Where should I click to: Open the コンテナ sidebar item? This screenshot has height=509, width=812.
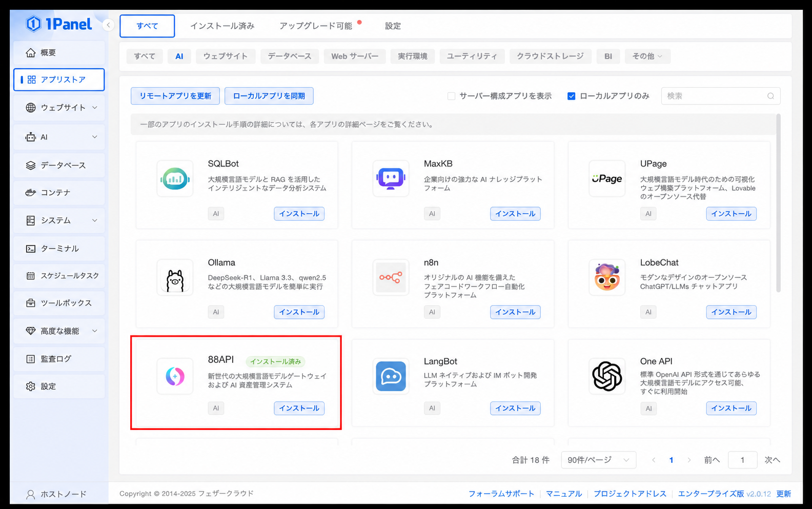click(59, 193)
